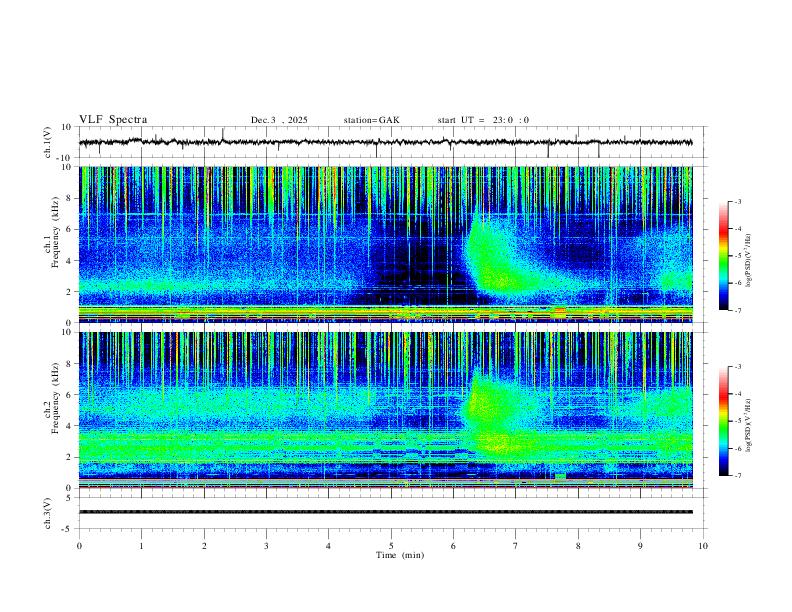Click the "ch.1(V)" waveform axis label

point(48,142)
